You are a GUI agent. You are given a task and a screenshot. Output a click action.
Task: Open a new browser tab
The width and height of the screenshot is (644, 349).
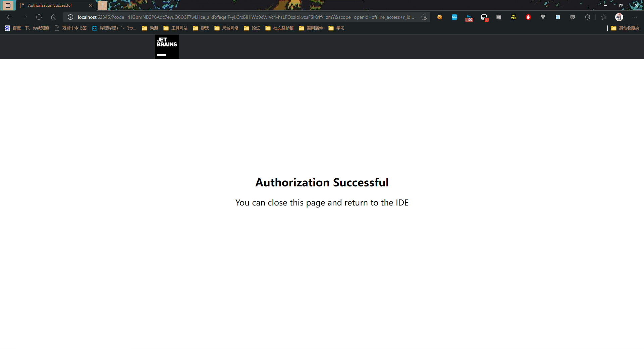102,5
